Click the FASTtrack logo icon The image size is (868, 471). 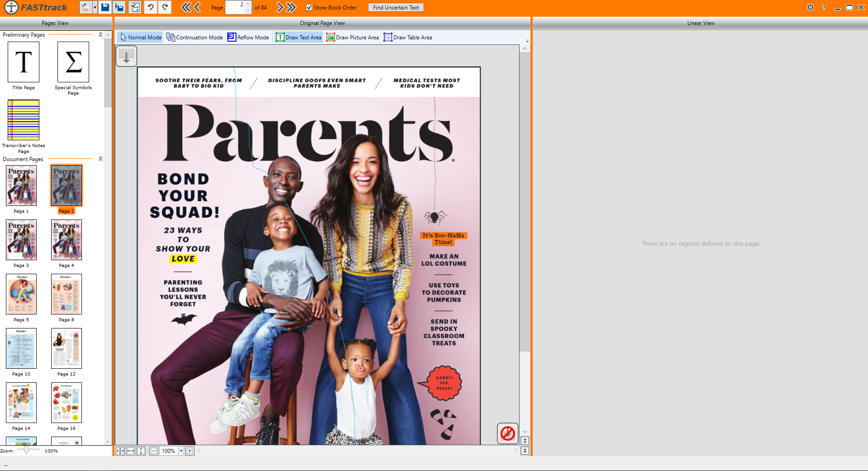click(11, 7)
